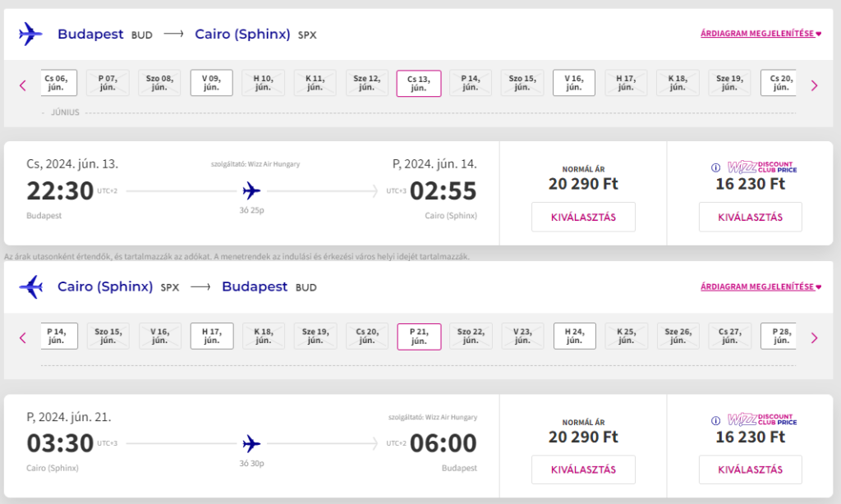
Task: Select return date H 17, jún.
Action: (211, 336)
